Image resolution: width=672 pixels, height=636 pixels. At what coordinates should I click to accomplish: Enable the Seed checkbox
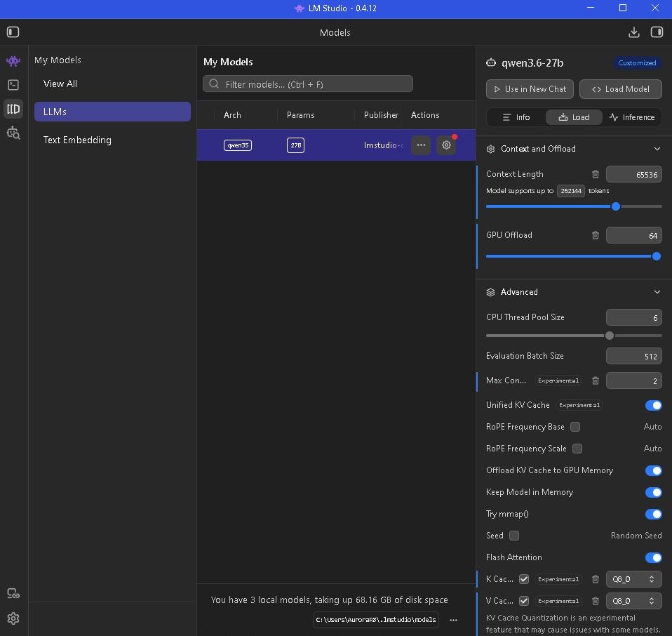click(x=514, y=536)
